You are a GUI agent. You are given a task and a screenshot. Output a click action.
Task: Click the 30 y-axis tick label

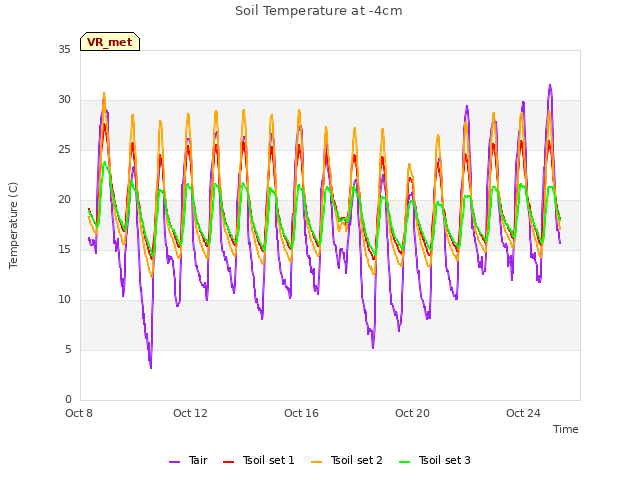[x=64, y=100]
